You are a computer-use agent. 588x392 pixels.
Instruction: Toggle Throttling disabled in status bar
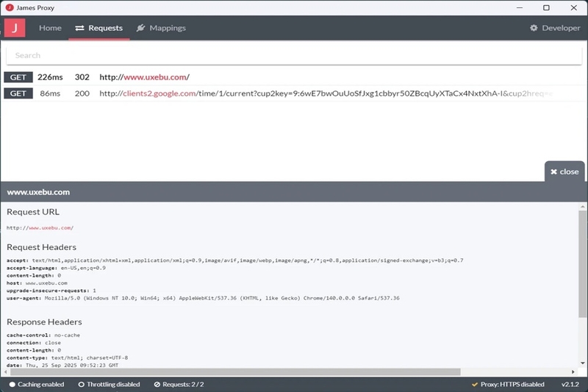[109, 385]
